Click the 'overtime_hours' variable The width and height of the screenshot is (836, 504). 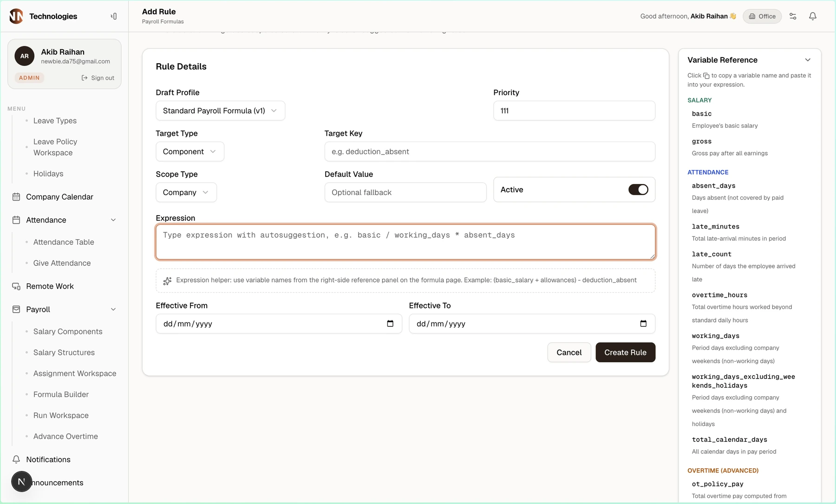coord(719,295)
